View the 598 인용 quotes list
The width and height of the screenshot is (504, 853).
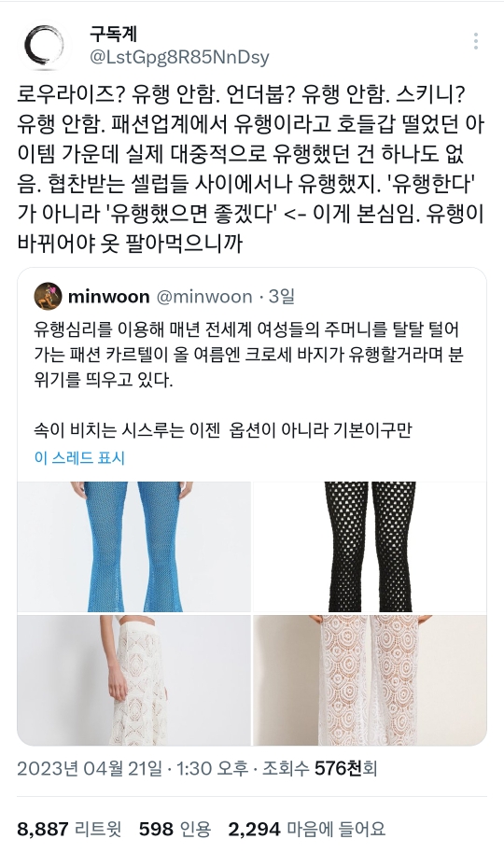pyautogui.click(x=175, y=829)
